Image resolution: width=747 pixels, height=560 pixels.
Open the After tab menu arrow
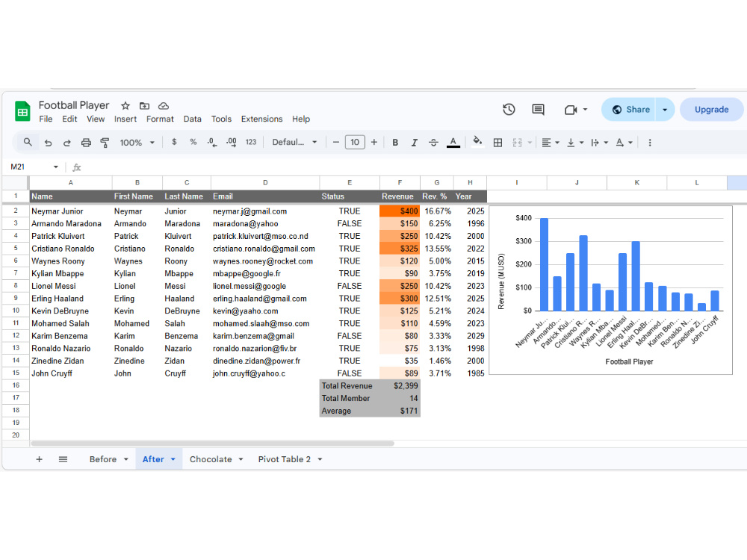173,459
